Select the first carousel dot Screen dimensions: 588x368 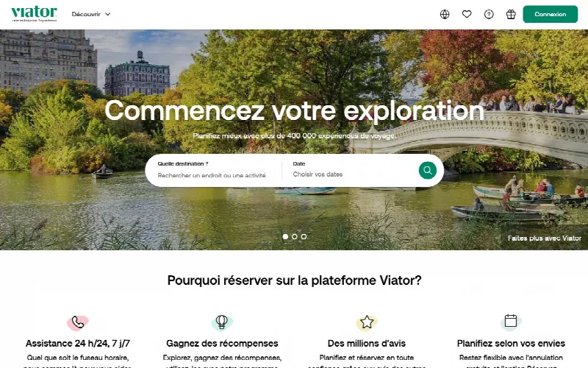coord(285,236)
